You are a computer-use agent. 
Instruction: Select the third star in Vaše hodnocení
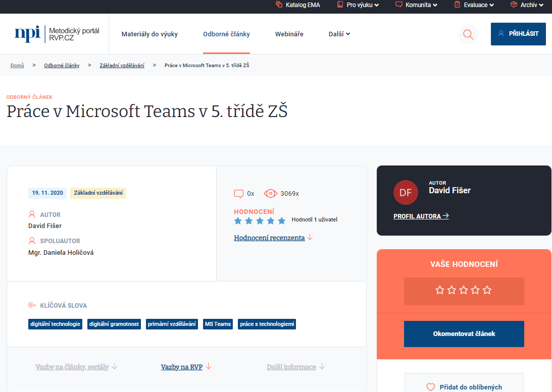tap(464, 290)
